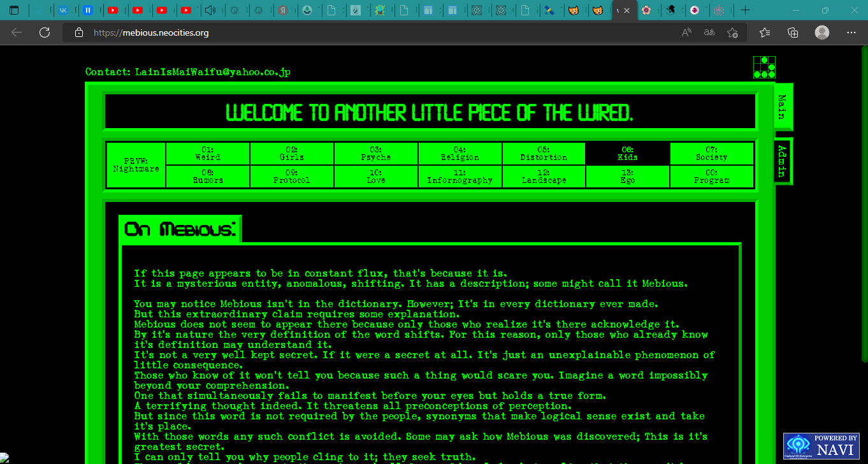Click the PRVW: Nightmare cell
868x464 pixels.
(x=136, y=165)
